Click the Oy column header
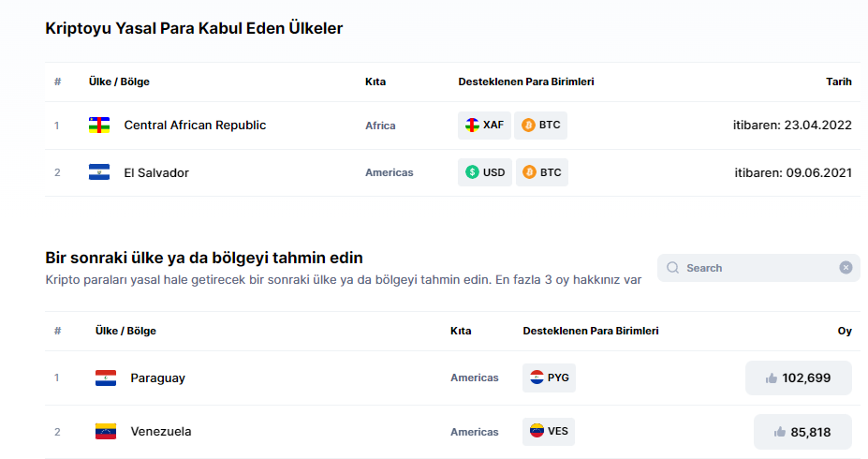 tap(844, 331)
